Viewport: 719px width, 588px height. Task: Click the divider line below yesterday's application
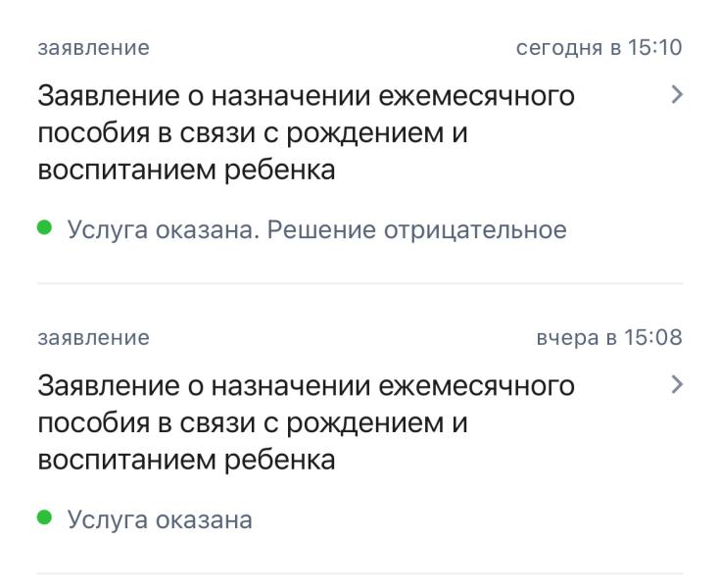(x=359, y=573)
